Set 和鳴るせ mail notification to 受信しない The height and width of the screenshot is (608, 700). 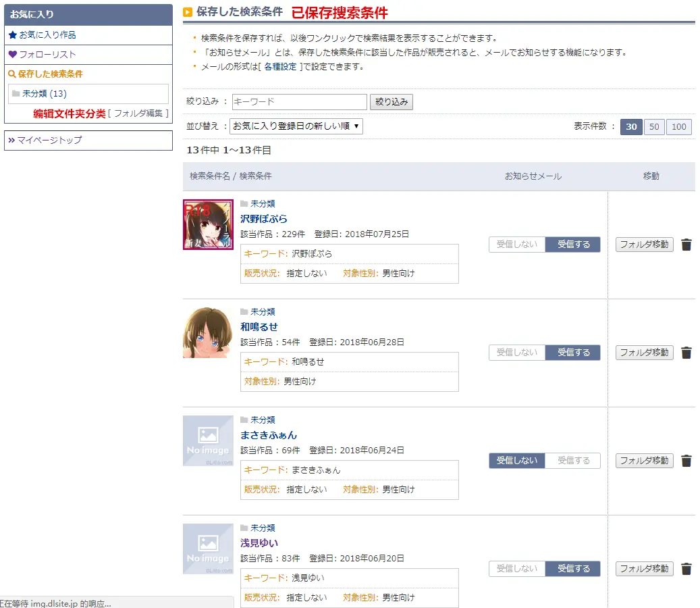point(517,353)
